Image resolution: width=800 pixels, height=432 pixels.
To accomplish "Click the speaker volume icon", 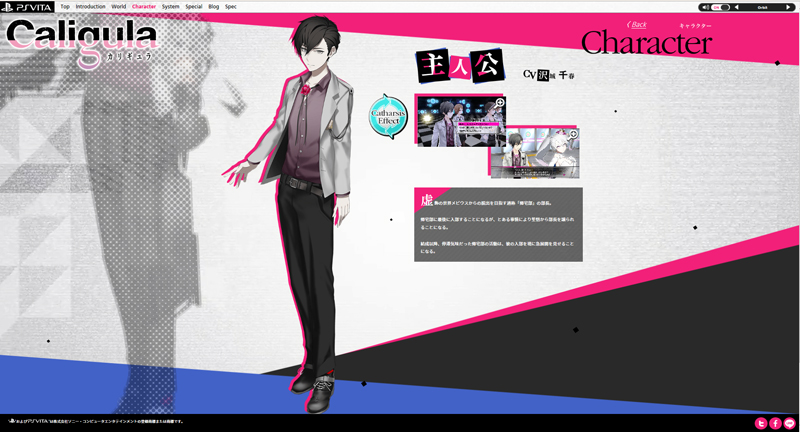I will coord(706,7).
